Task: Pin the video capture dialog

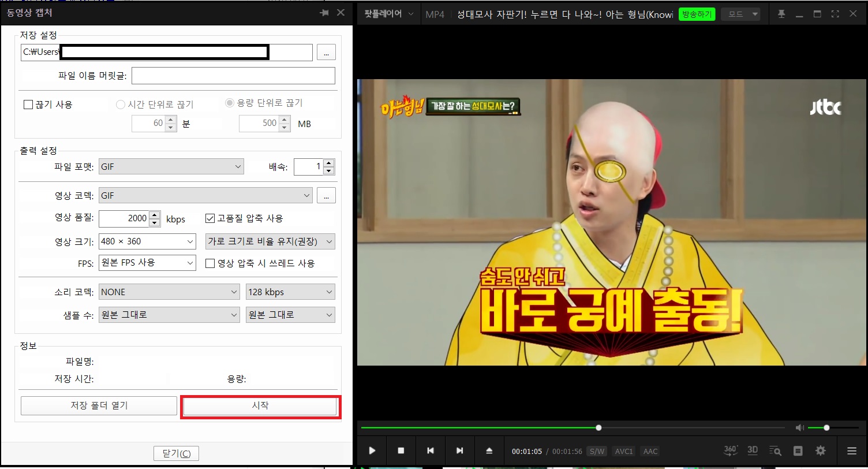Action: coord(324,13)
